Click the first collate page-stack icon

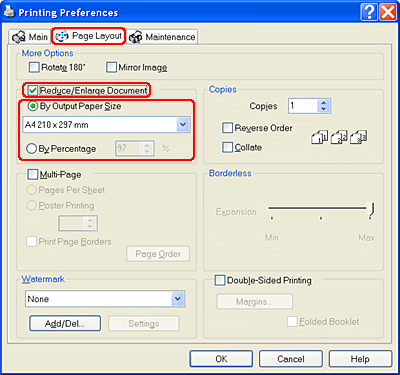pos(320,137)
